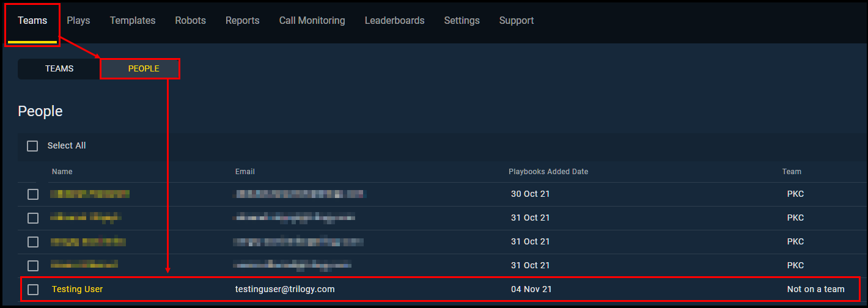The width and height of the screenshot is (868, 308).
Task: Switch to the TEAMS sub-tab
Action: 59,69
